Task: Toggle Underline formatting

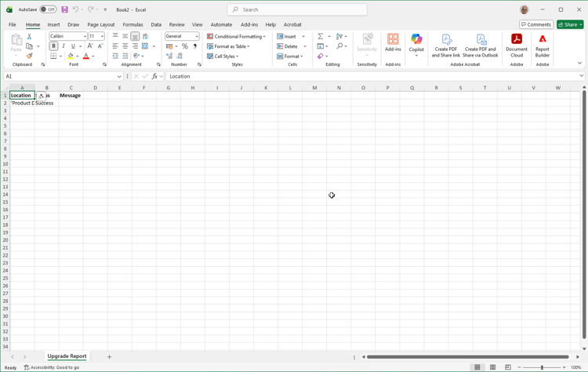Action: point(73,46)
